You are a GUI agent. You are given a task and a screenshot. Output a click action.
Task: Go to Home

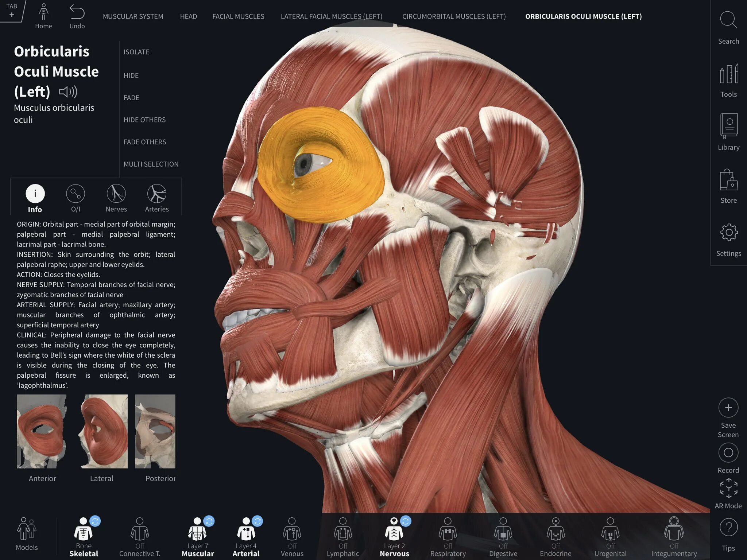pos(43,16)
